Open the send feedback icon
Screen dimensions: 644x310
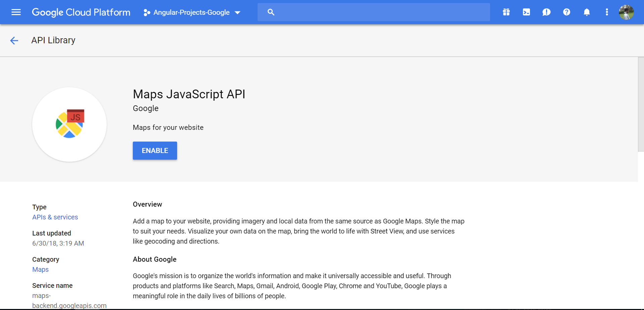point(546,12)
